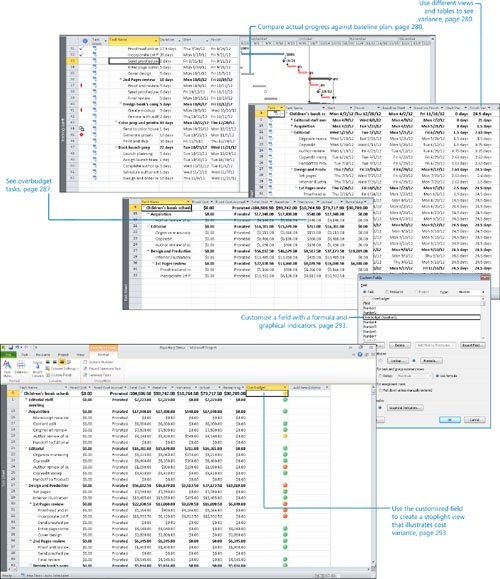
Task: Click Import Field button in Custom Fields
Action: (x=473, y=345)
